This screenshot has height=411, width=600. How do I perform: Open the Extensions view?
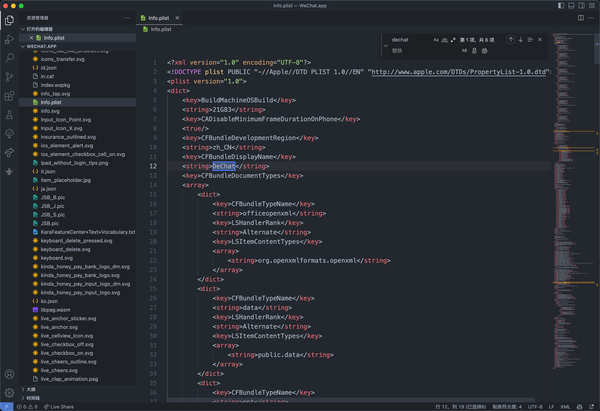coord(9,96)
